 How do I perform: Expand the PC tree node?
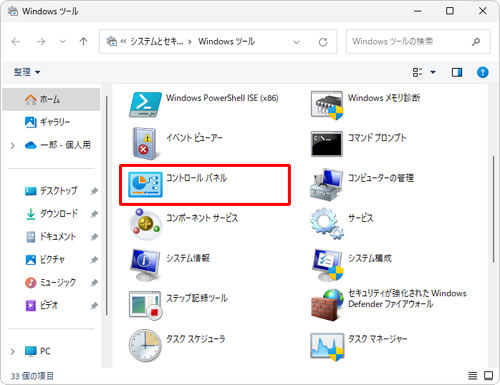pos(13,352)
